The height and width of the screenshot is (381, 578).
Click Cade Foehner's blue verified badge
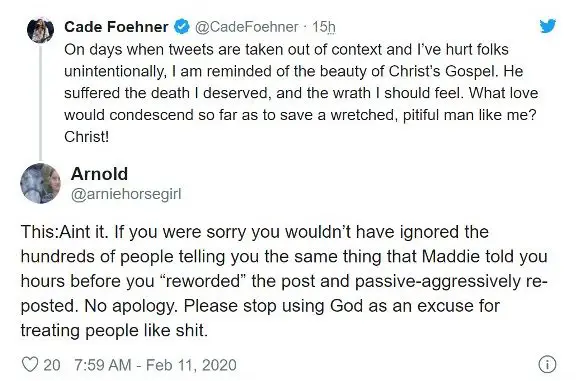[x=181, y=27]
